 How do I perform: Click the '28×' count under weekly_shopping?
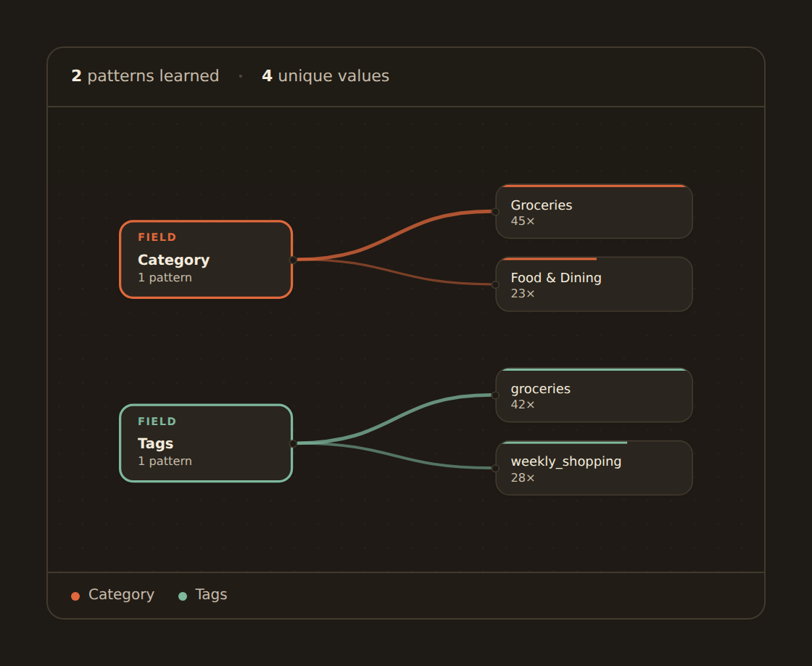(x=523, y=478)
